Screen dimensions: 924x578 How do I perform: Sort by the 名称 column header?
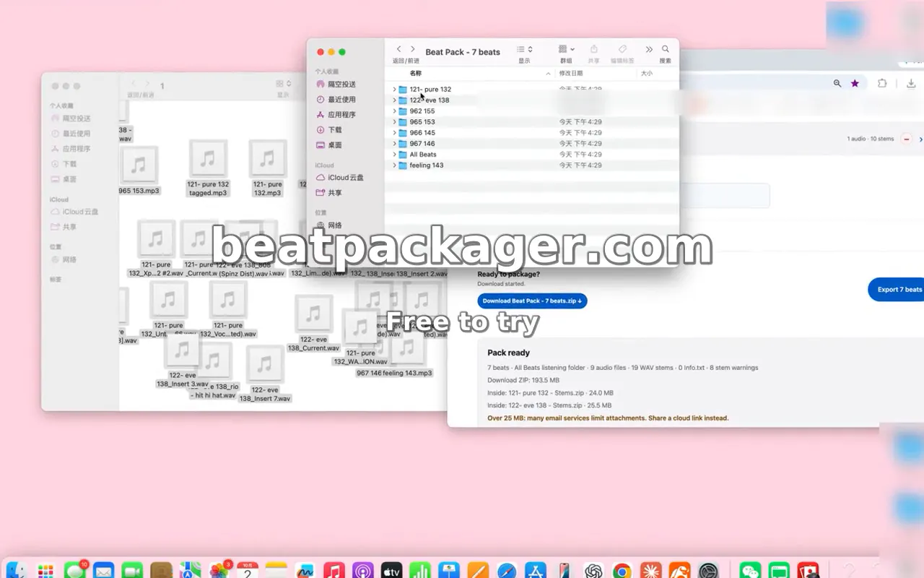(416, 73)
